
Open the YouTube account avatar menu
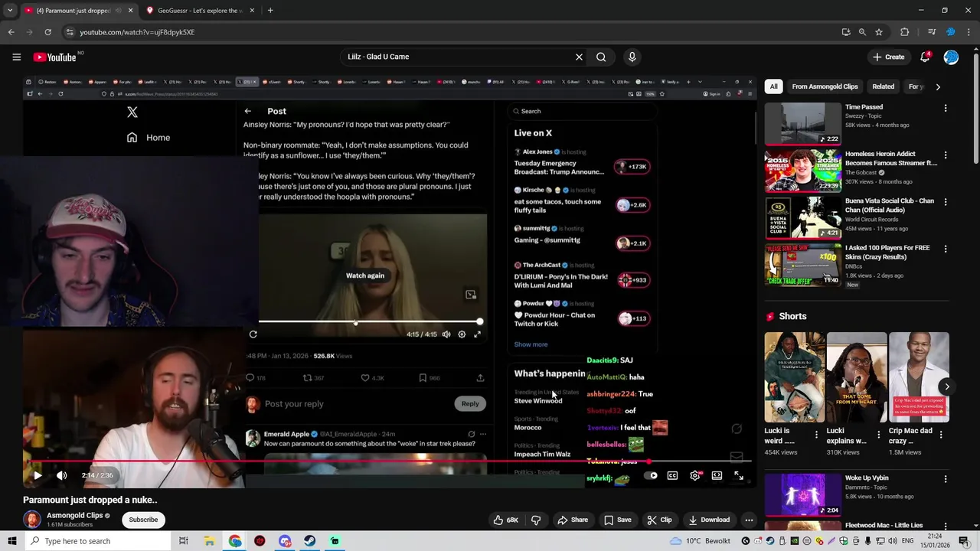tap(951, 57)
